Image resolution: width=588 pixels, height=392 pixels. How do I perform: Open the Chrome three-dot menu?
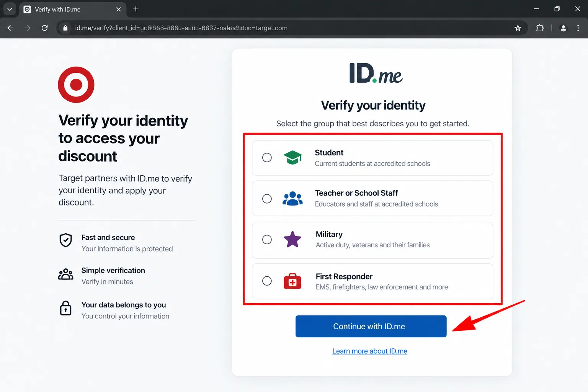tap(578, 28)
